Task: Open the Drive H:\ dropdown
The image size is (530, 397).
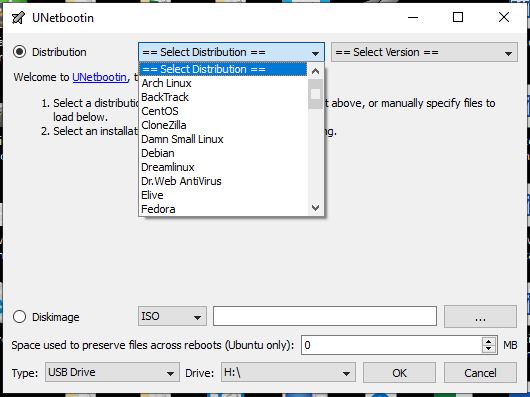Action: 288,372
